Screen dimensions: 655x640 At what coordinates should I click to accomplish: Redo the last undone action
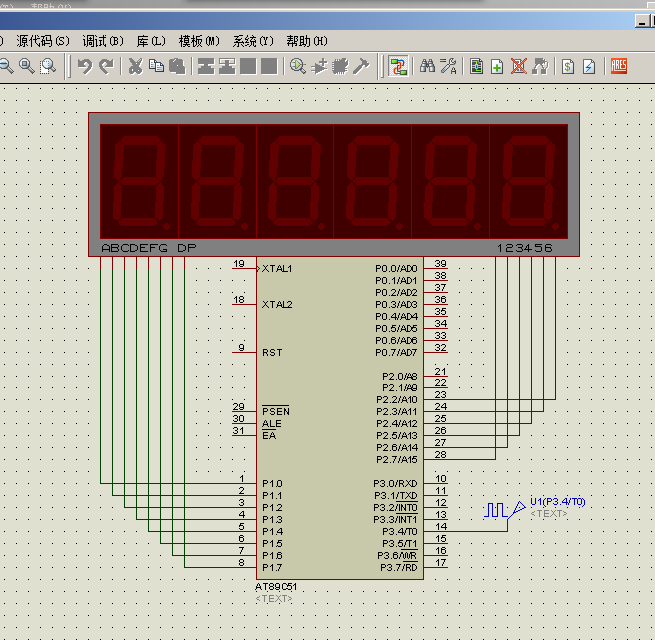(x=106, y=66)
